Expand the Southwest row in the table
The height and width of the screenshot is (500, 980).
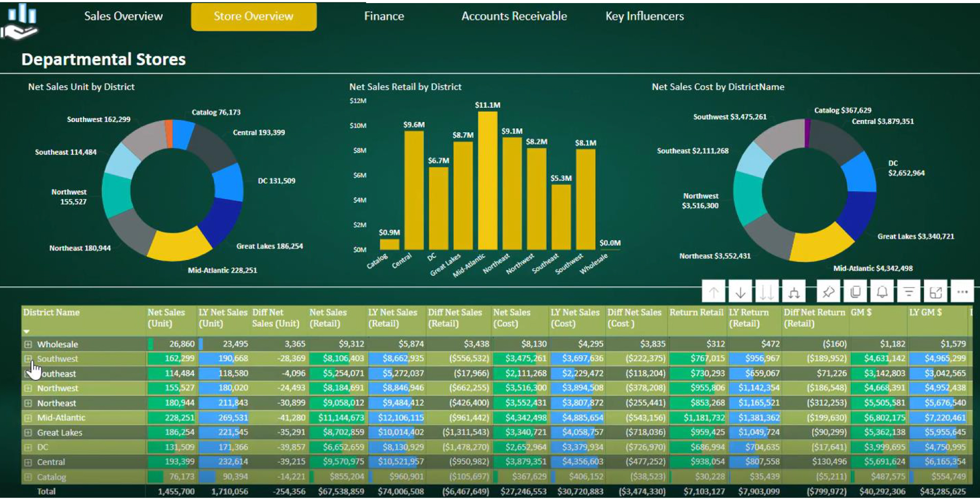coord(29,359)
